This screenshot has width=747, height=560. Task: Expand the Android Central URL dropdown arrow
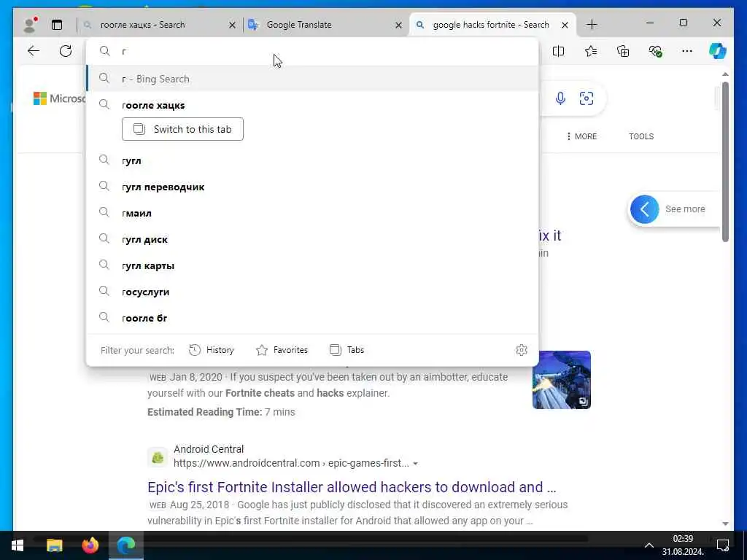[415, 463]
